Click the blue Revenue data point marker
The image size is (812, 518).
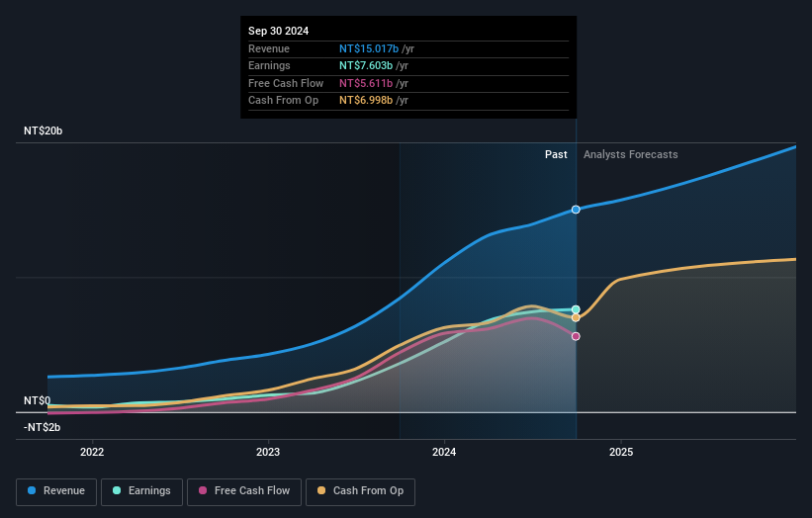[576, 210]
